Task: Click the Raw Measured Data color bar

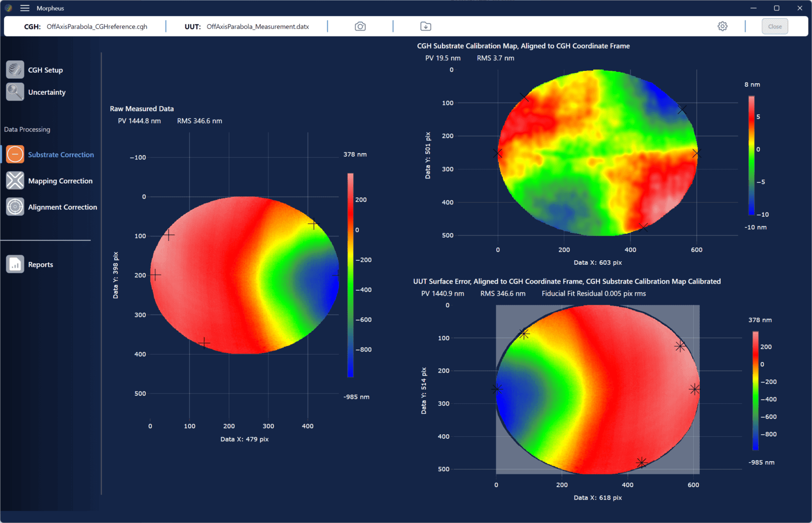Action: [350, 275]
